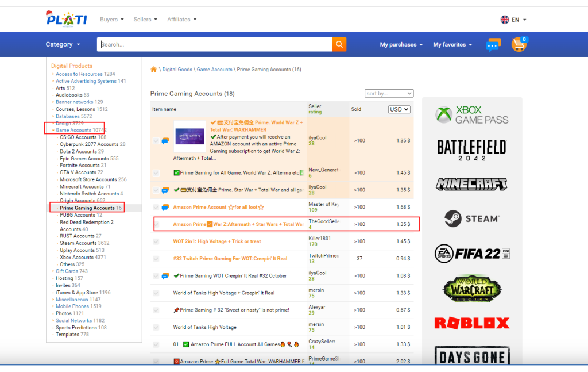588x372 pixels.
Task: Open the shopping cart icon
Action: point(519,44)
